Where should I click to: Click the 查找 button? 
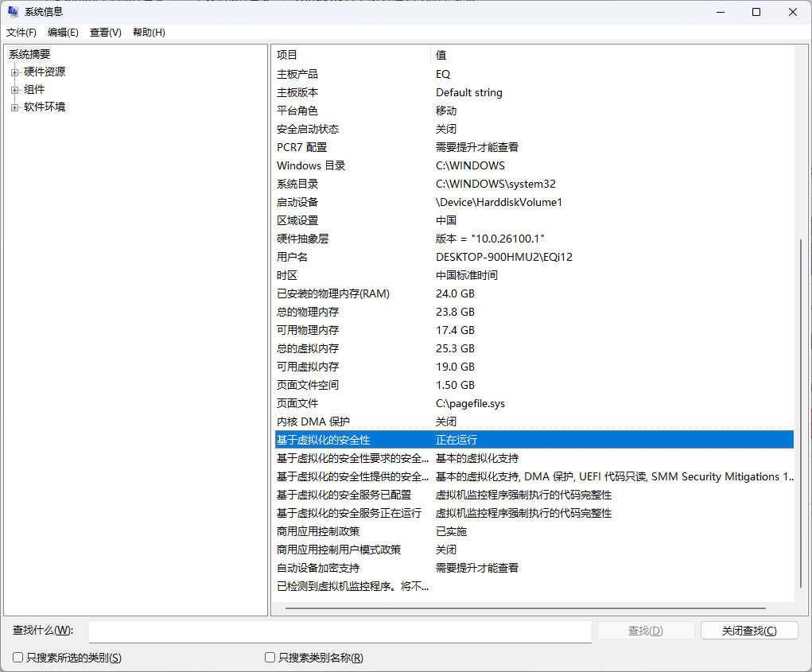[645, 629]
